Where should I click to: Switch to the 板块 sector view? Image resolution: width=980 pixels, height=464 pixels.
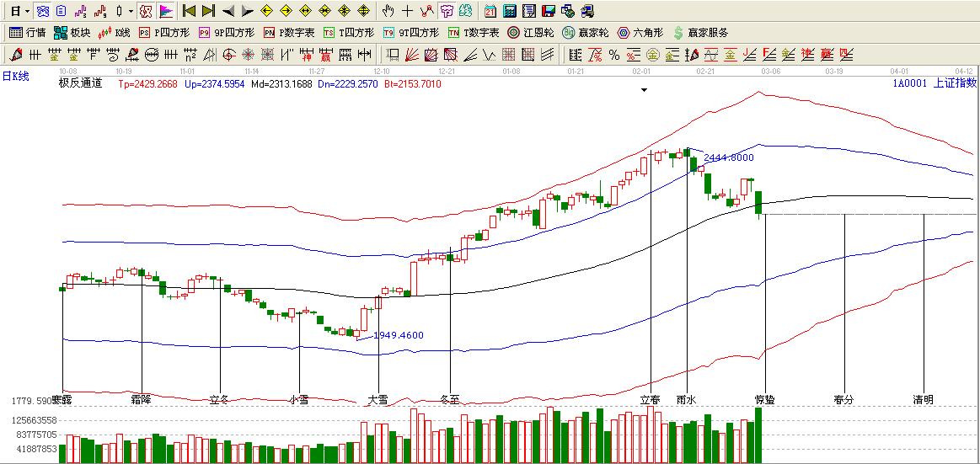coord(72,33)
